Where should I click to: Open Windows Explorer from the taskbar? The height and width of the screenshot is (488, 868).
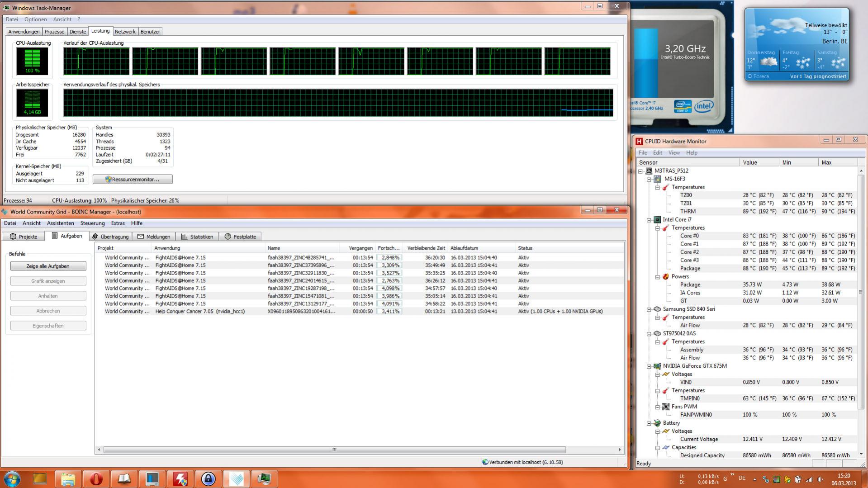point(68,479)
